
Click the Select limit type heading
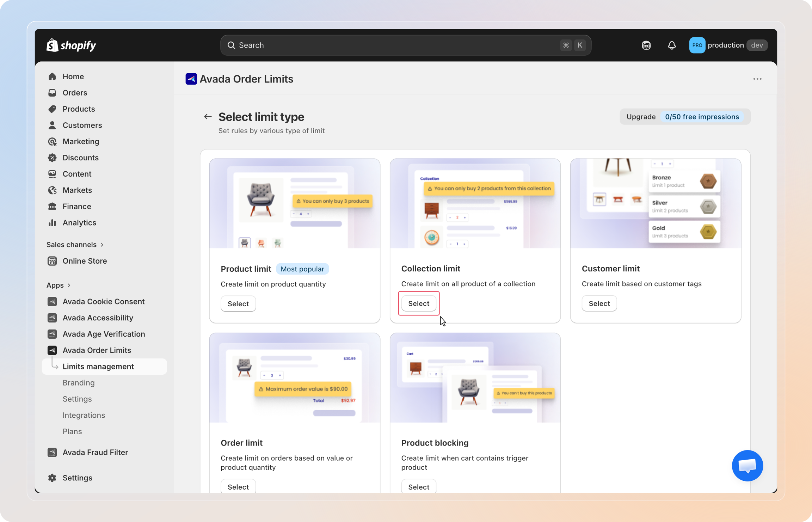tap(261, 117)
